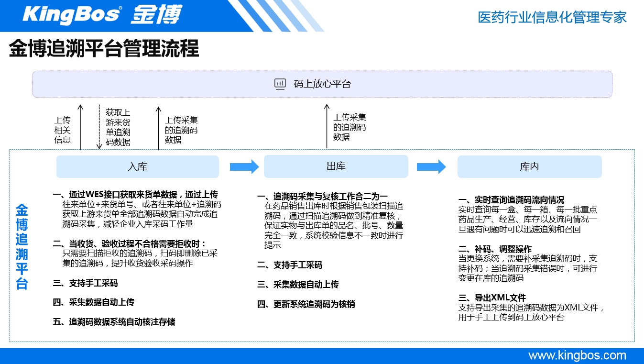Screen dimensions: 644x364
Task: Click the dashed downward arrow near 获取上游来货单追溯码数据
Action: [99, 127]
